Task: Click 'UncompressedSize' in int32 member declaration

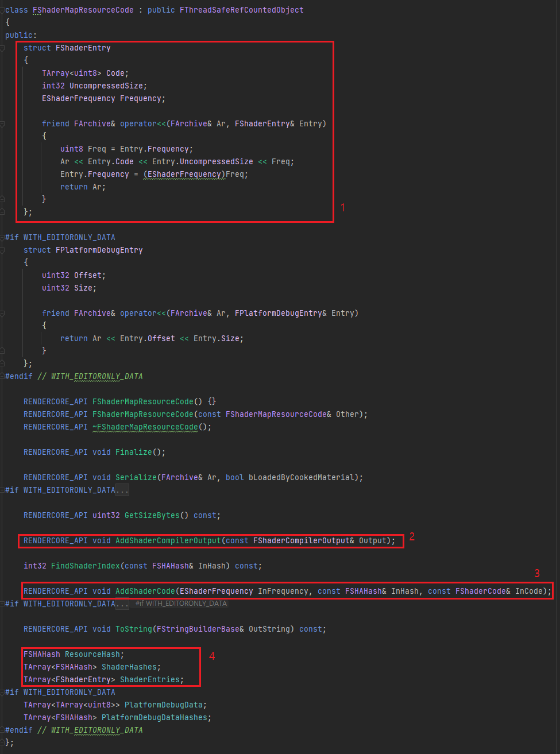Action: (106, 86)
